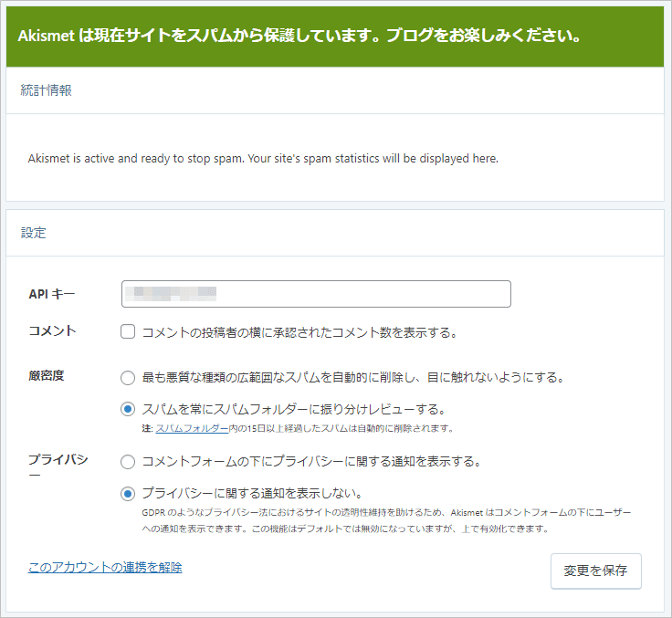Click the 統計情報 section header

coord(47,90)
